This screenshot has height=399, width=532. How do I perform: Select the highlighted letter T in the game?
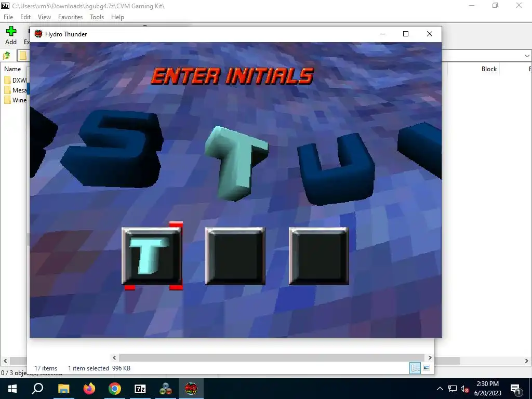[x=236, y=163]
